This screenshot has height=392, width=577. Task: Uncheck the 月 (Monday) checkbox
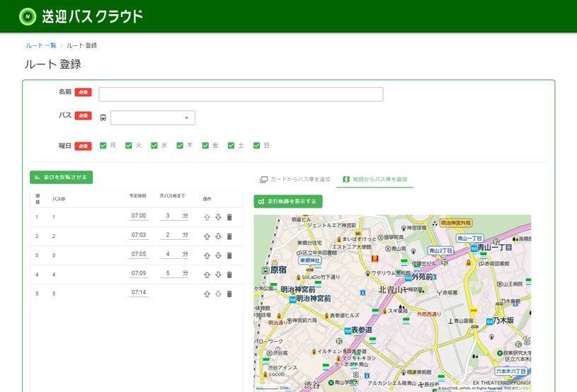point(103,146)
